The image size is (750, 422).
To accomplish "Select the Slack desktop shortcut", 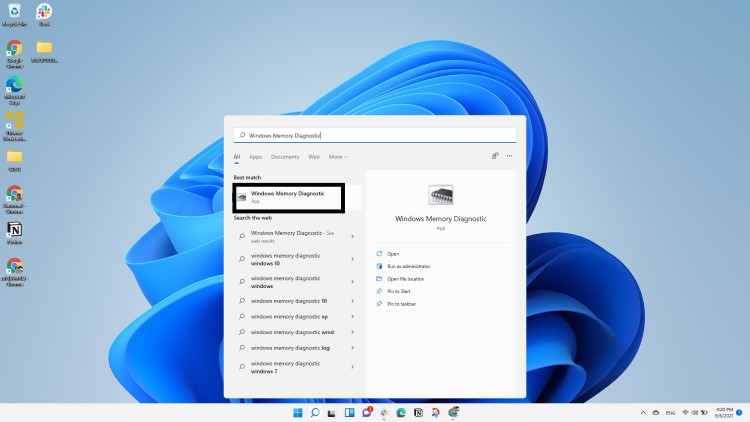I will 44,14.
